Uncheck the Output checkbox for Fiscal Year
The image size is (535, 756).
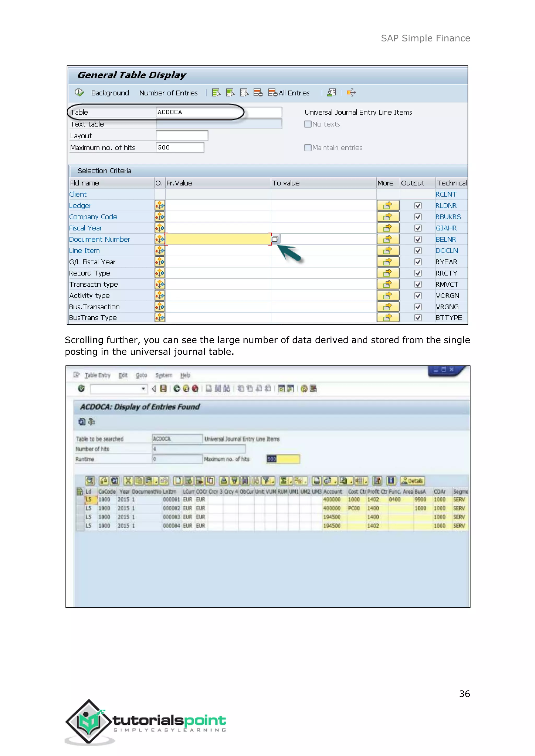pos(418,228)
